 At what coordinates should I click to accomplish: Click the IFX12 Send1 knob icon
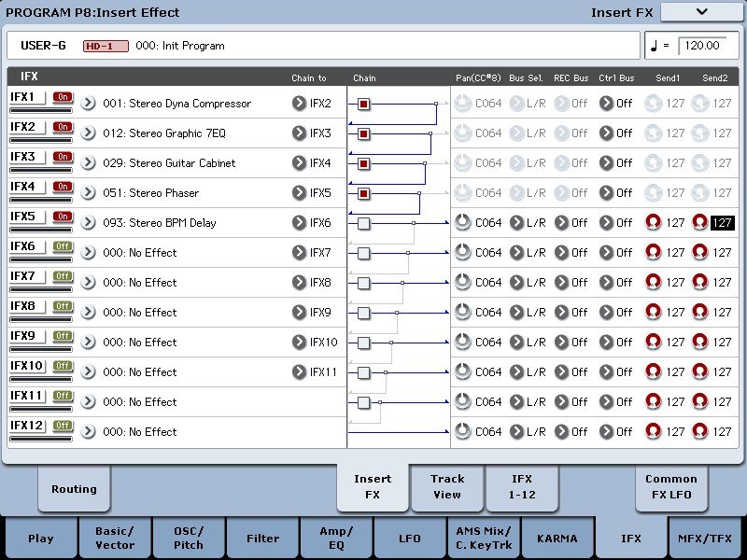[x=653, y=432]
